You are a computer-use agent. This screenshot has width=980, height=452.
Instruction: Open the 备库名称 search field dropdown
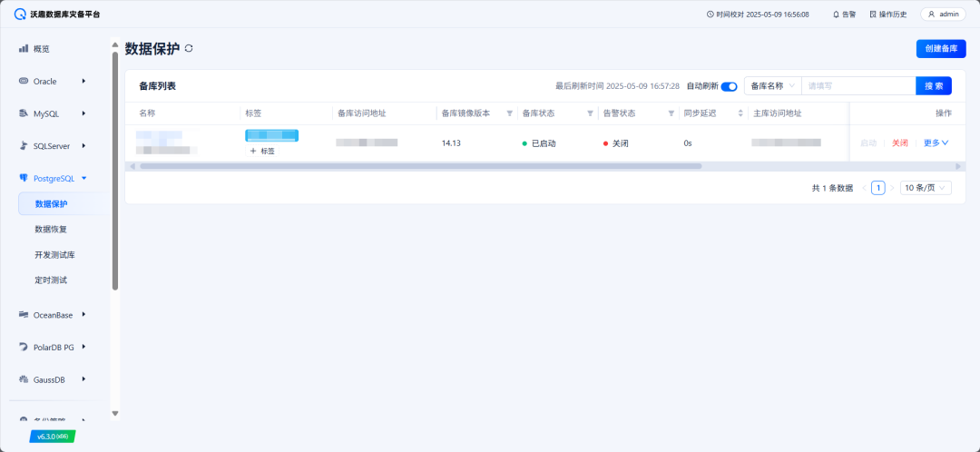(x=772, y=86)
